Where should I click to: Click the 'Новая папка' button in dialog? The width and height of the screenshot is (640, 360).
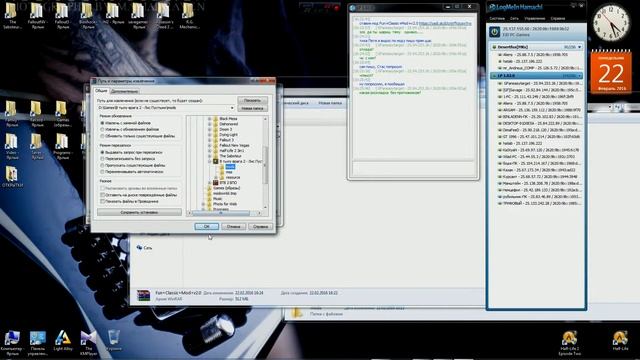253,108
